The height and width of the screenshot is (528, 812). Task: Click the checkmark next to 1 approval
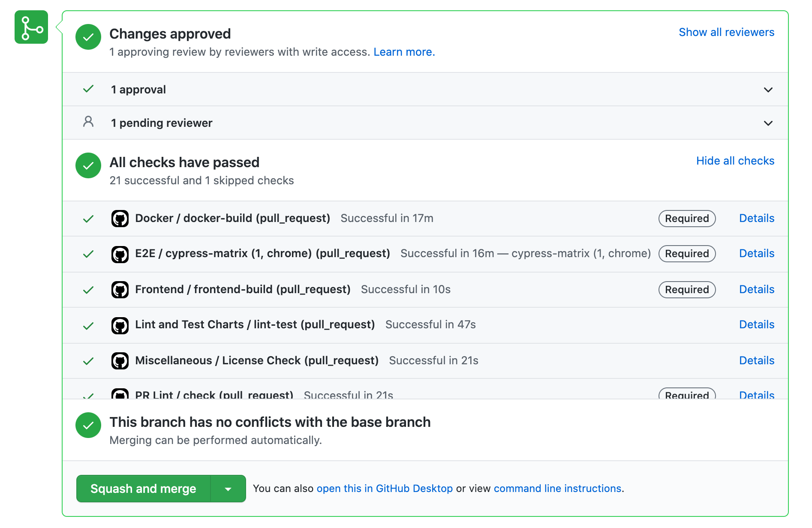[x=88, y=89]
